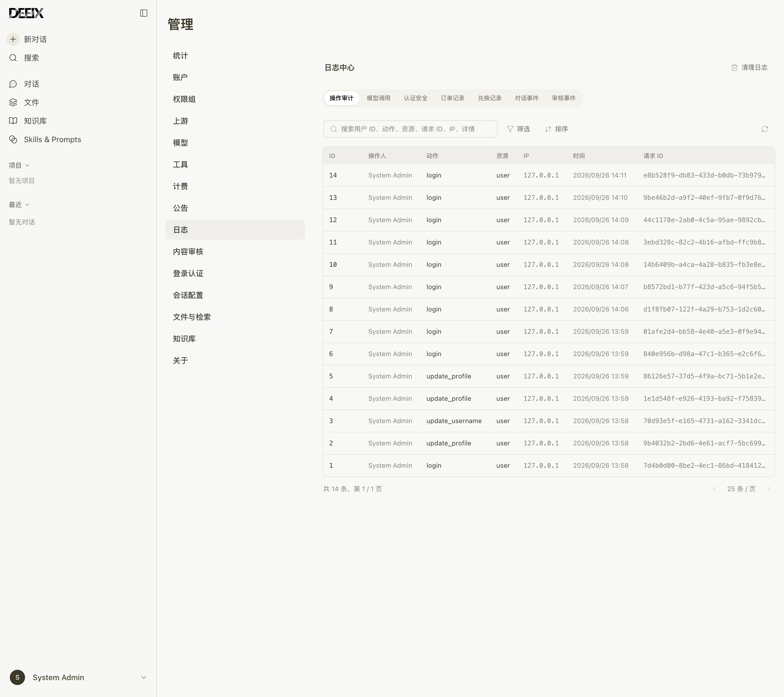This screenshot has height=697, width=784.
Task: Open 对话 chat bubble icon
Action: click(13, 84)
